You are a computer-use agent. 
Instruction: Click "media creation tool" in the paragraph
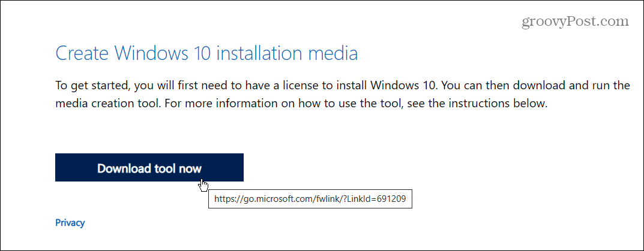click(x=99, y=104)
